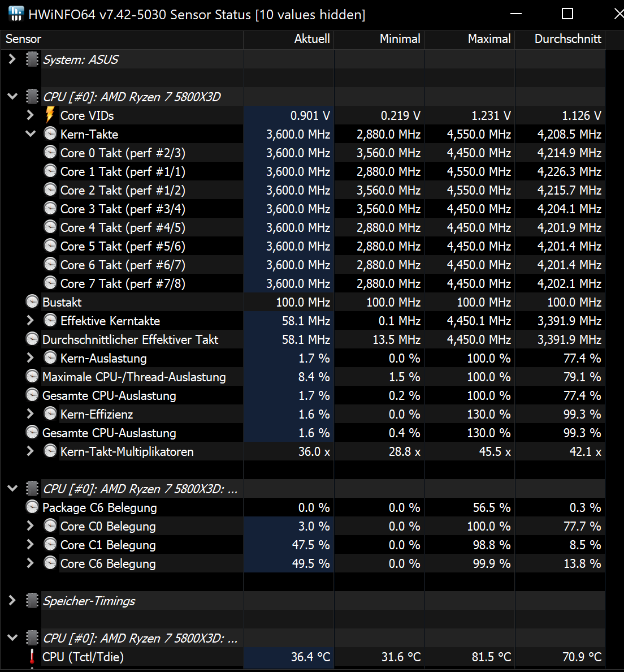Click the chip icon beside CPU [#0]: AMD Ryzen 7 5800X3D

(x=32, y=96)
